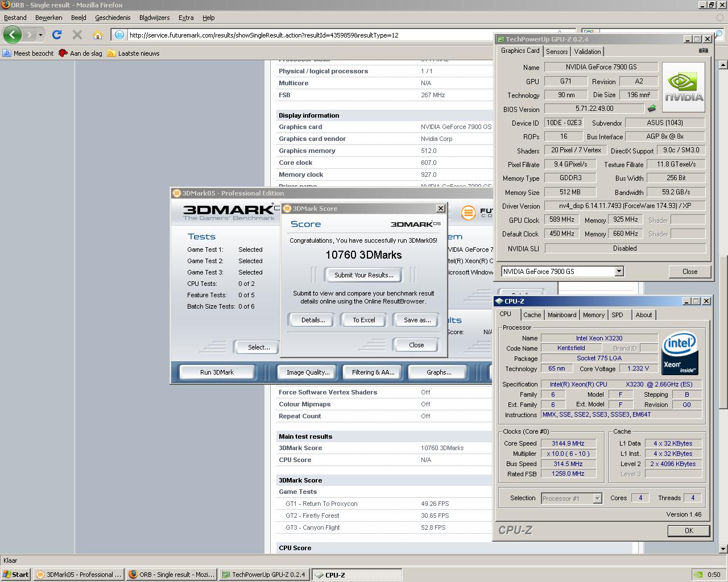Close 3DMark Score dialog with X
Screen dimensions: 728x582
pos(440,209)
